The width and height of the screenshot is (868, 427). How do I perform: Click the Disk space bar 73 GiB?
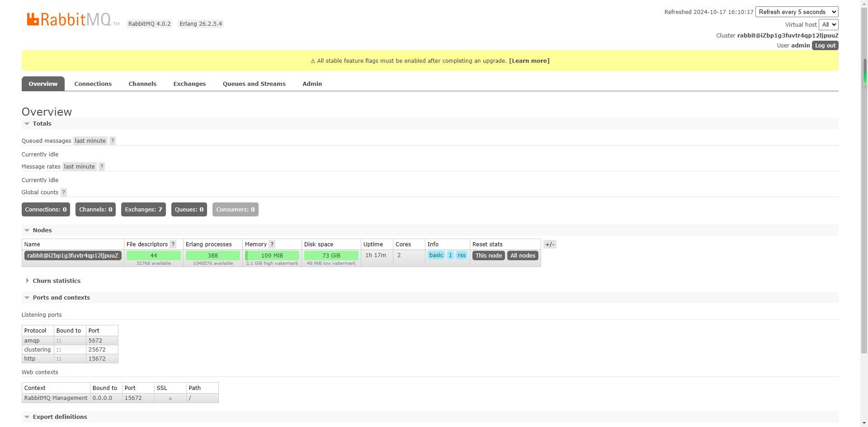pyautogui.click(x=331, y=256)
